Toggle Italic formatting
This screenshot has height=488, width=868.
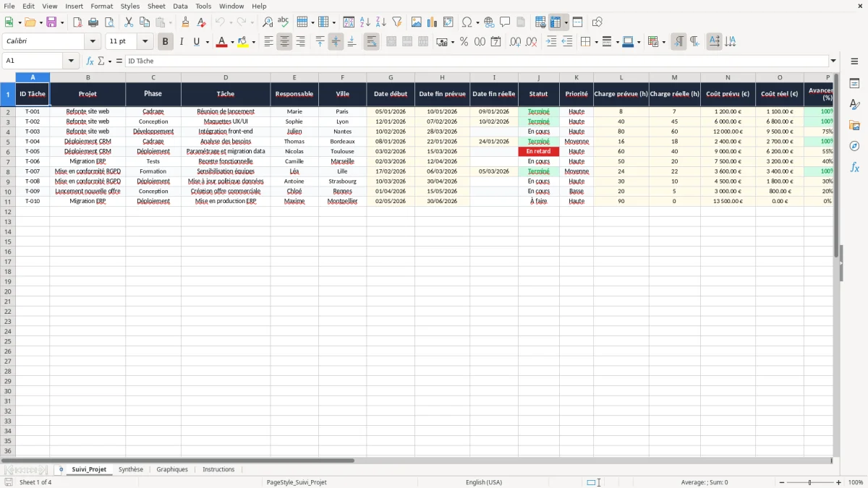181,42
